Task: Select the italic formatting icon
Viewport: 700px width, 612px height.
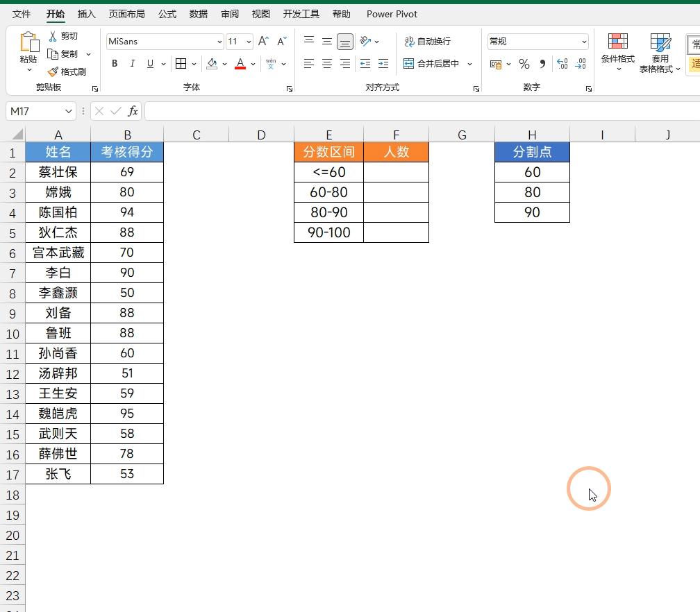Action: coord(132,63)
